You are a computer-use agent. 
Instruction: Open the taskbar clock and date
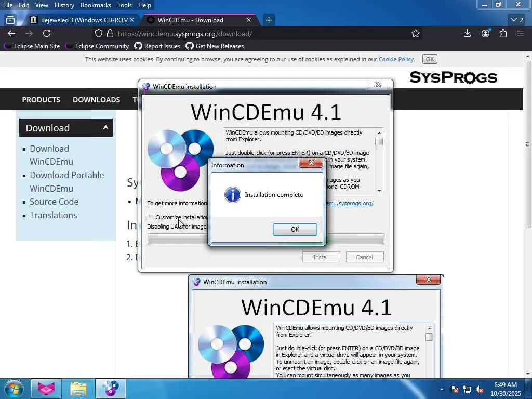pos(505,389)
